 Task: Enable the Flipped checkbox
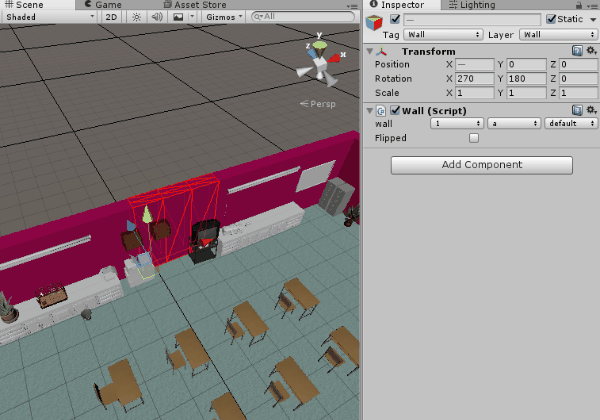click(x=474, y=138)
